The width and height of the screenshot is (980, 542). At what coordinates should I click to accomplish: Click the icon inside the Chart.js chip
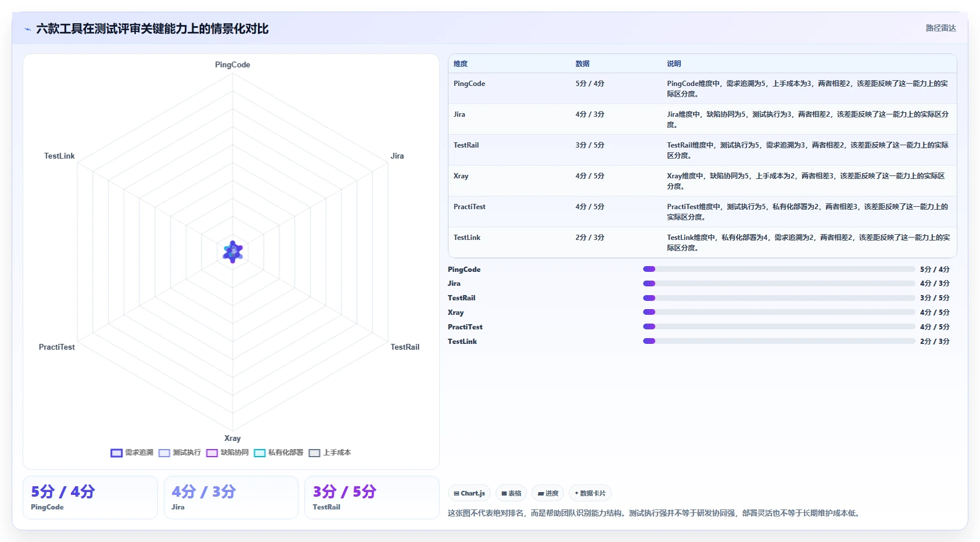pos(457,493)
